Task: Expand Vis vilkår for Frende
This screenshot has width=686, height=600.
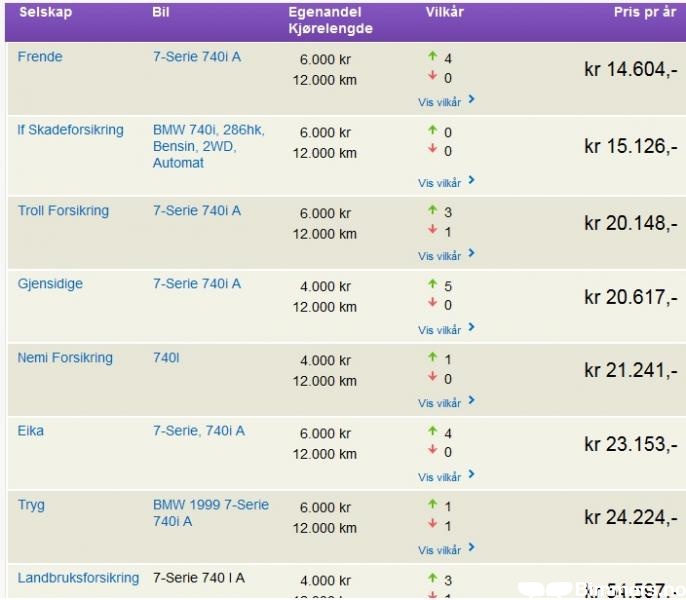Action: coord(446,101)
